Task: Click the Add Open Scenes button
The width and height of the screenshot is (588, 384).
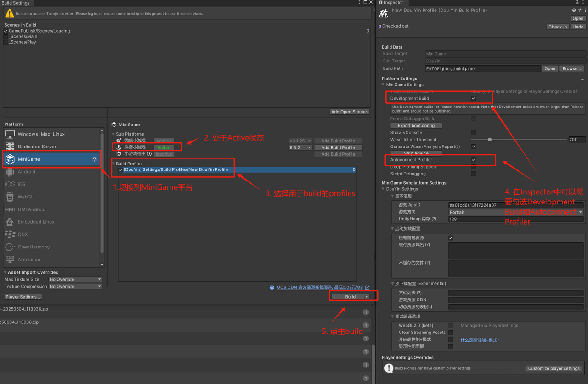Action: coord(349,112)
